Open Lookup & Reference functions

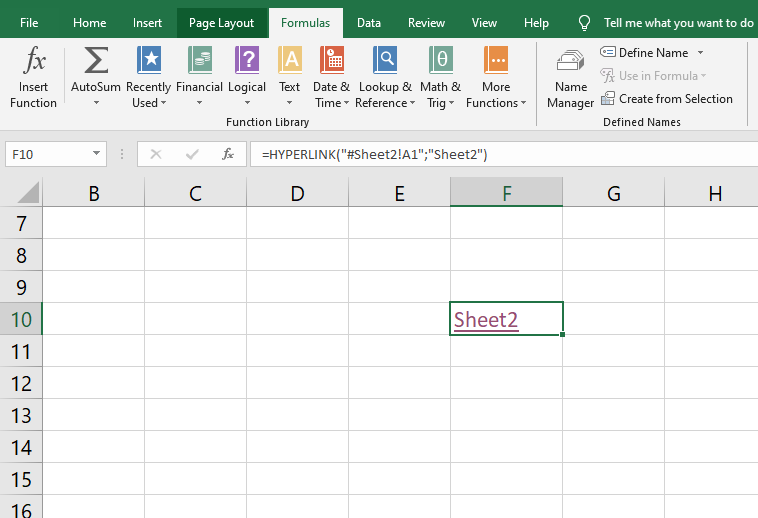pyautogui.click(x=384, y=78)
